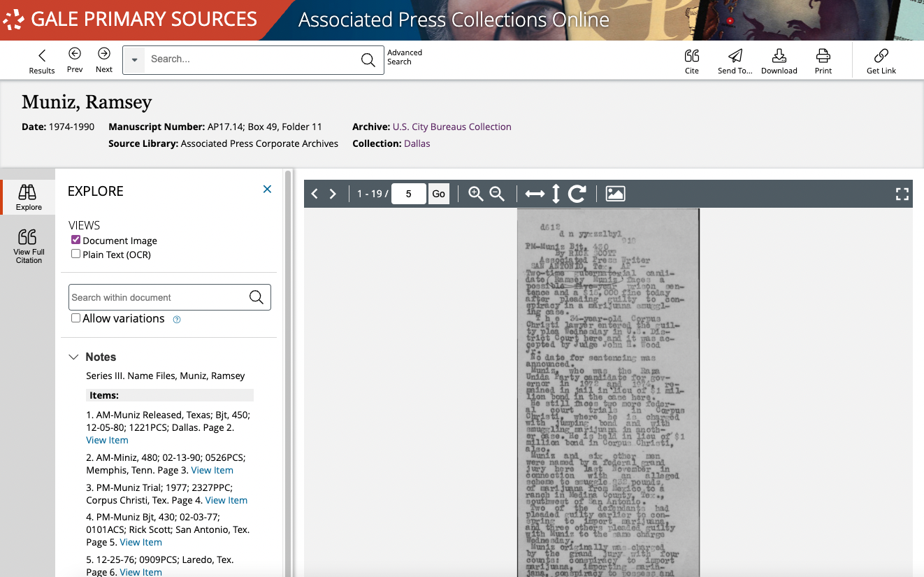924x577 pixels.
Task: Open the View Full Citation tab
Action: point(29,246)
